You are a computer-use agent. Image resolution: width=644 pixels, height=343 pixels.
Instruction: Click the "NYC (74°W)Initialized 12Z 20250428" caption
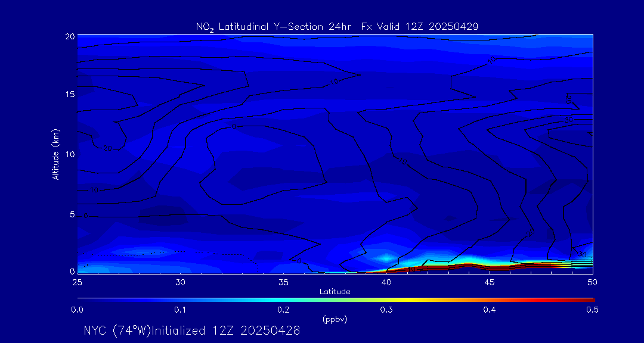click(192, 330)
